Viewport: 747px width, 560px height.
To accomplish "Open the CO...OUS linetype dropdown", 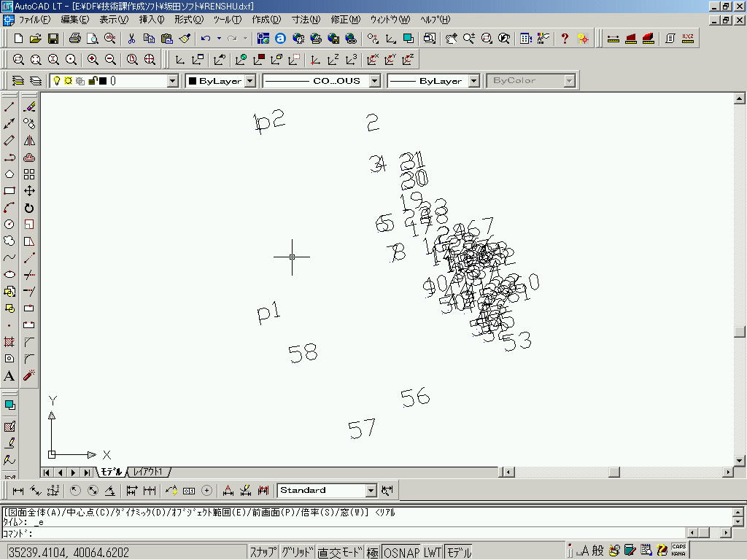I will (375, 81).
